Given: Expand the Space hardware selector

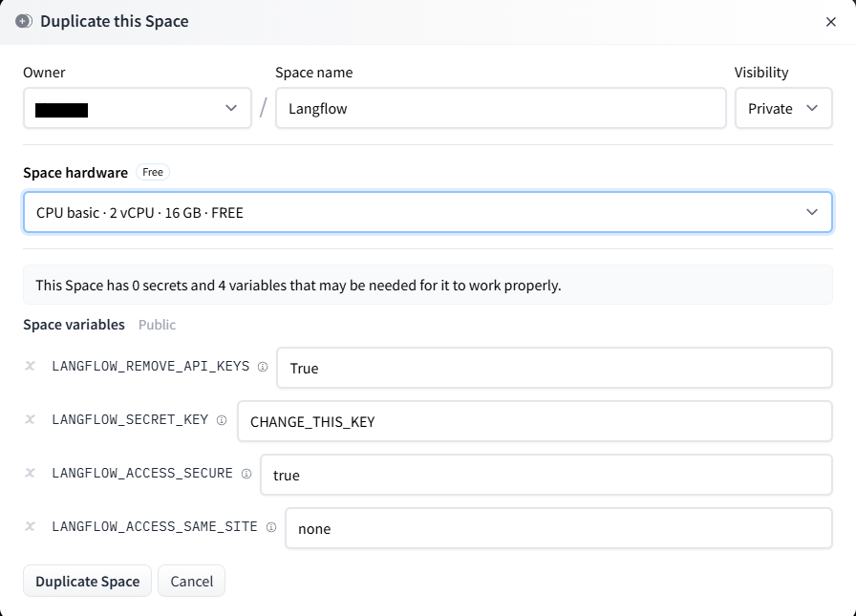Looking at the screenshot, I should tap(427, 212).
